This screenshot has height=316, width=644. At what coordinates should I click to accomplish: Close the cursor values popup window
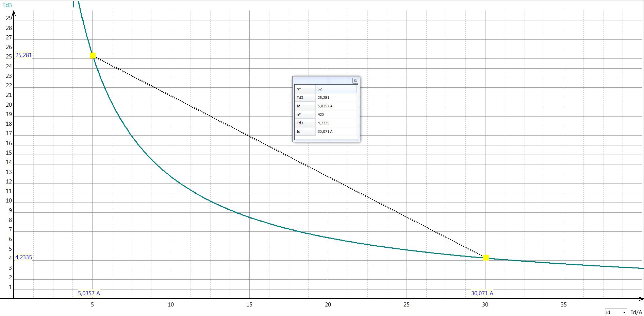coord(355,81)
